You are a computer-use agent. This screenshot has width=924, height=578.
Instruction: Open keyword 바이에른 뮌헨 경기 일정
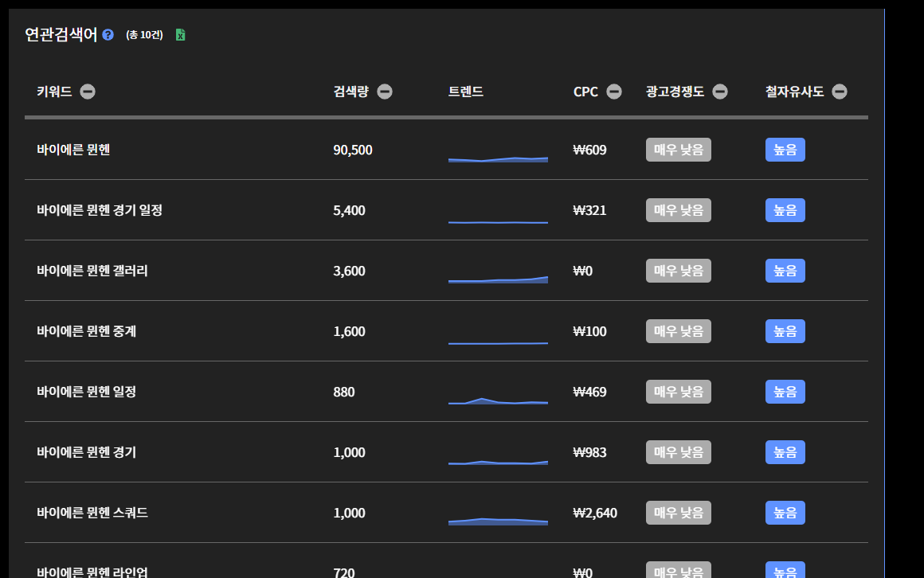[100, 210]
